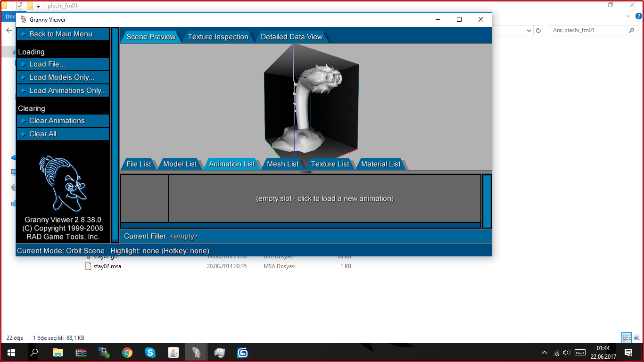This screenshot has height=362, width=644.
Task: Click the Clear All button
Action: [63, 134]
